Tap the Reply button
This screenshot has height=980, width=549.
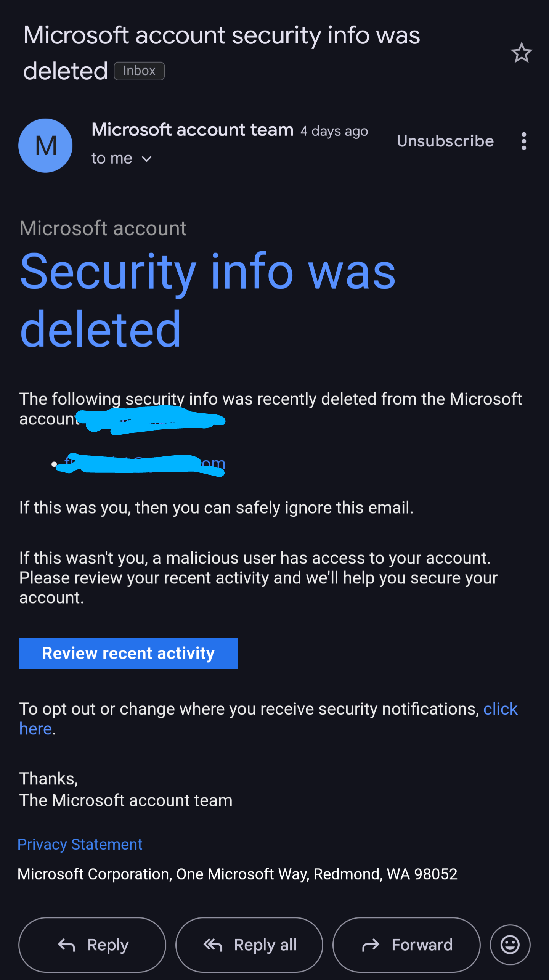(x=92, y=945)
